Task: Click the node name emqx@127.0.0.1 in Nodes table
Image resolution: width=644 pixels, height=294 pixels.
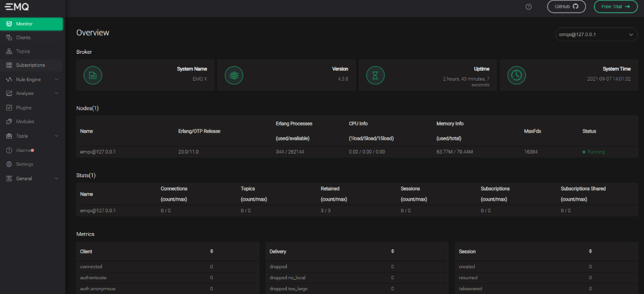Action: pos(98,152)
